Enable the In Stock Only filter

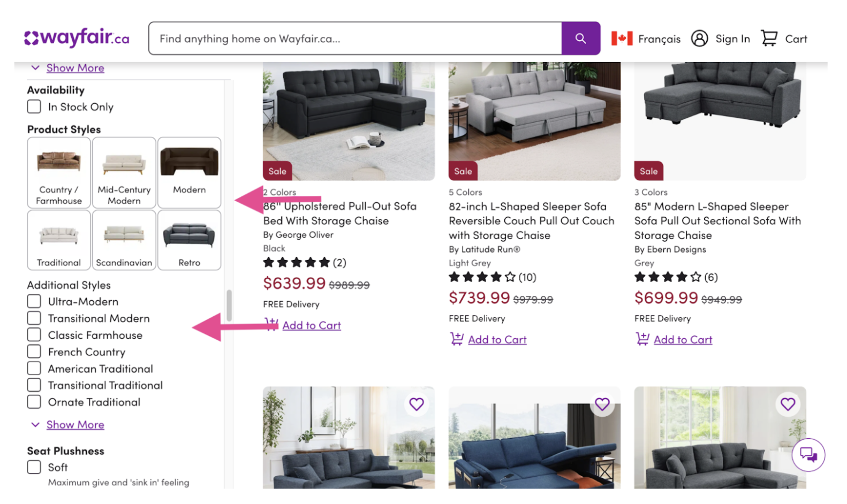[34, 106]
